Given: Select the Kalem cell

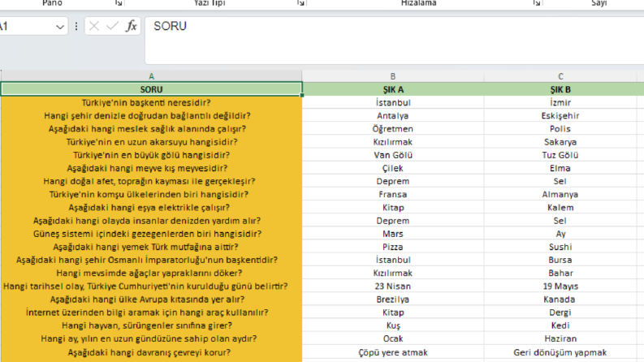Looking at the screenshot, I should click(560, 207).
